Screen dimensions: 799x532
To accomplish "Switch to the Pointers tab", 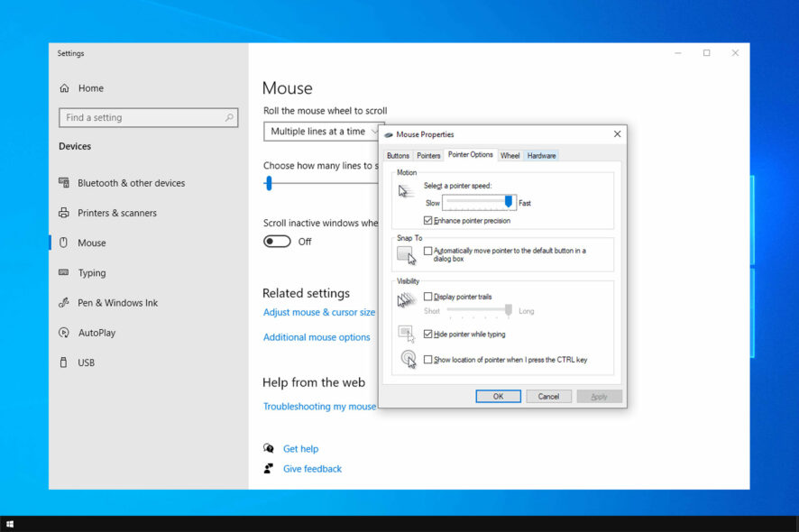I will [x=428, y=156].
